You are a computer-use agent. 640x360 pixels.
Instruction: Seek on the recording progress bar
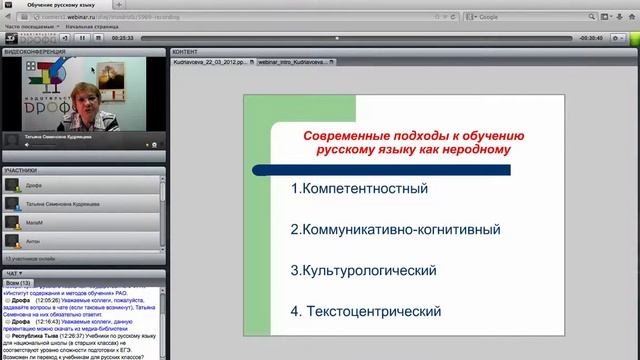(357, 38)
